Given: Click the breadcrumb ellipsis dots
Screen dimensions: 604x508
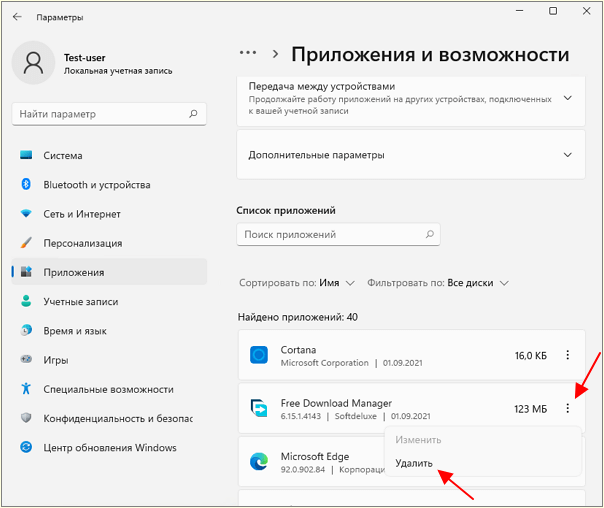Looking at the screenshot, I should tap(248, 53).
